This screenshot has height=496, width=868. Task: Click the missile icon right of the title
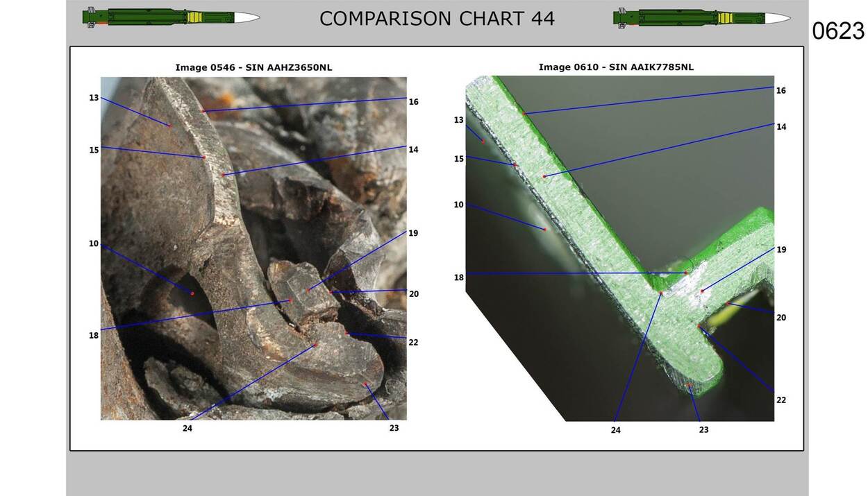tap(701, 17)
